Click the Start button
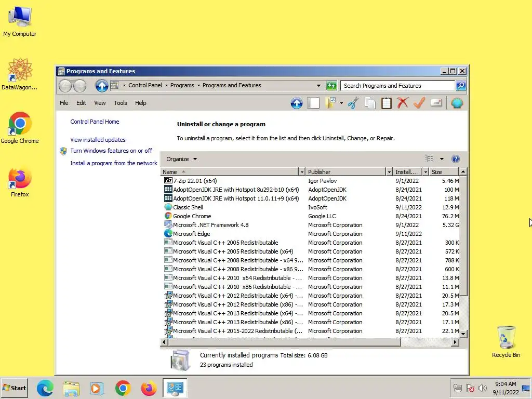Viewport: 532px width, 399px height. tap(14, 388)
